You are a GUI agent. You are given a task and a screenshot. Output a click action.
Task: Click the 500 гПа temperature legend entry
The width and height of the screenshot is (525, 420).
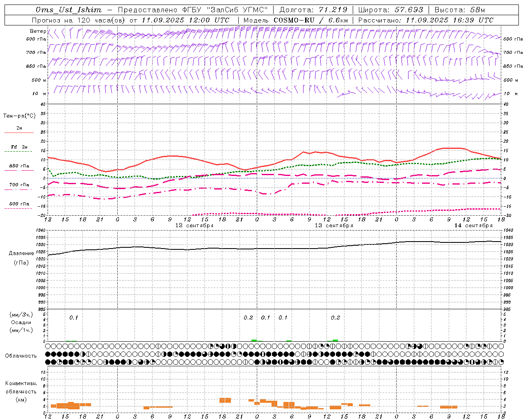tap(19, 204)
